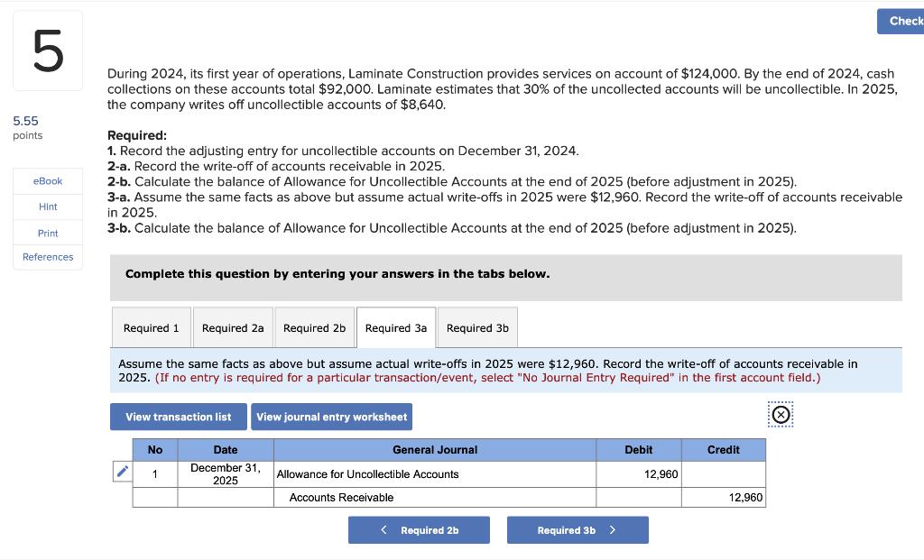924x560 pixels.
Task: Select the active Required 3a tab
Action: pos(395,327)
